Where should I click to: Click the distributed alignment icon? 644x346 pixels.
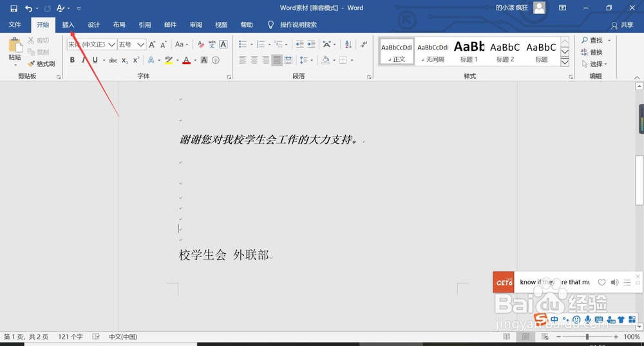pos(289,61)
